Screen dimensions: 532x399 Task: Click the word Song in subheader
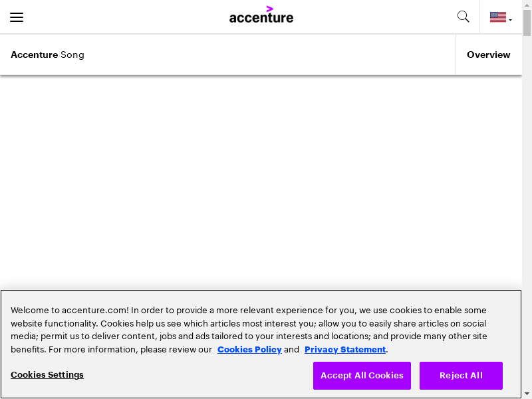[x=72, y=55]
